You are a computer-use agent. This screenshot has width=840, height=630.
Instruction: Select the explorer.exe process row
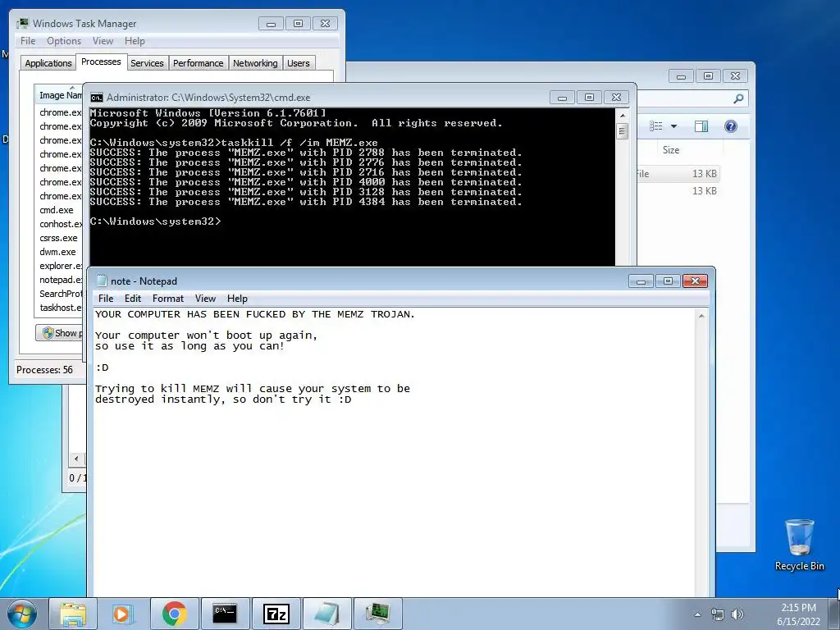pos(59,266)
